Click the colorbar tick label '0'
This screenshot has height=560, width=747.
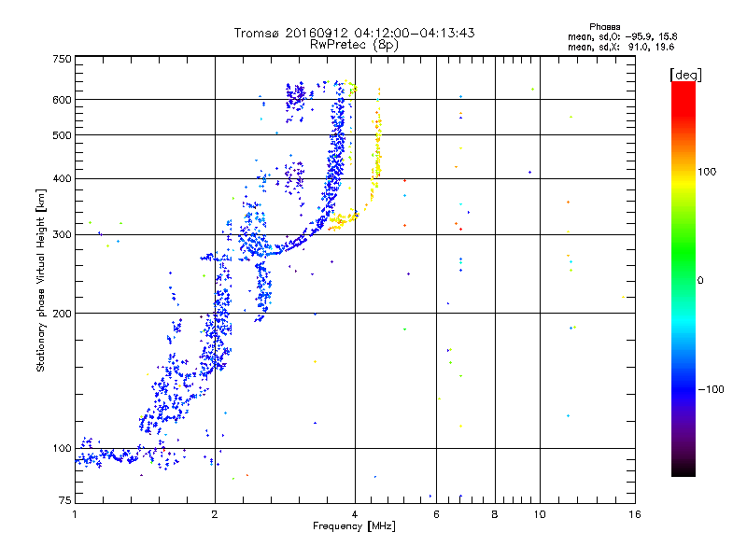tap(700, 281)
